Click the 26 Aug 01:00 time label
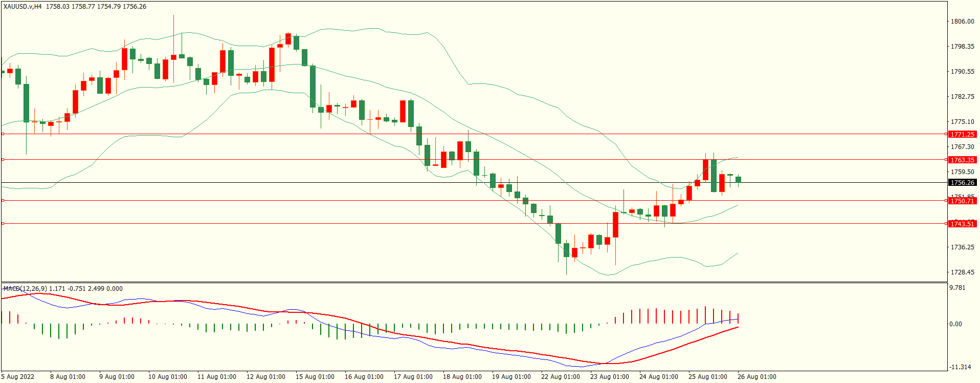The height and width of the screenshot is (383, 980). [x=757, y=377]
